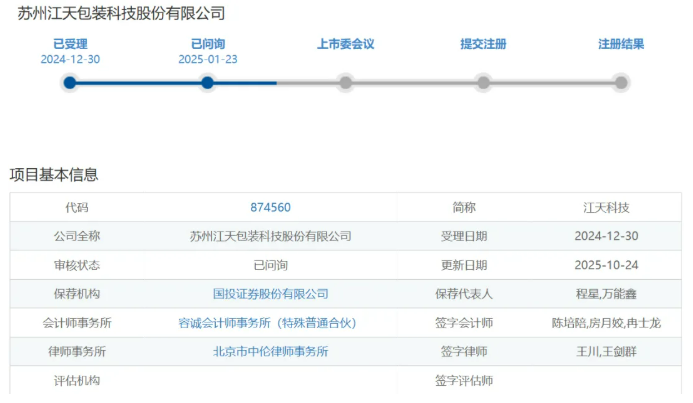Click the 项目基本信息 section heading

(x=54, y=175)
